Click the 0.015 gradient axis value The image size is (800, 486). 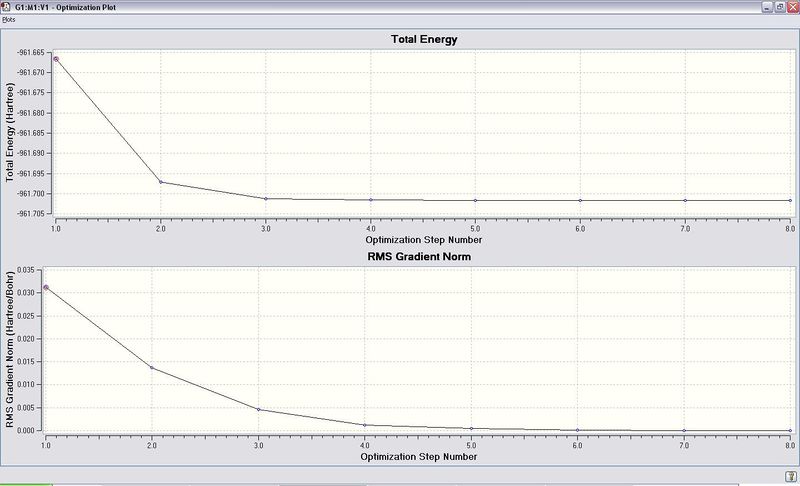[26, 362]
